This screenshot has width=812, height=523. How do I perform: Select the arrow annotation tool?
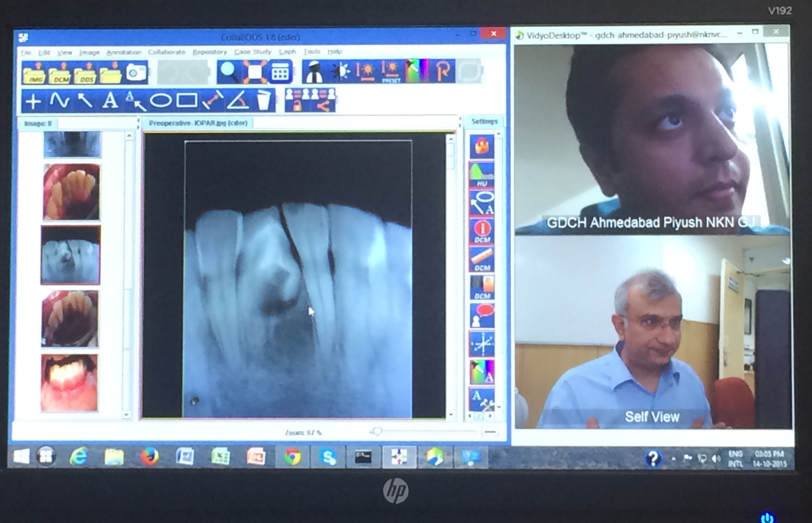point(85,101)
